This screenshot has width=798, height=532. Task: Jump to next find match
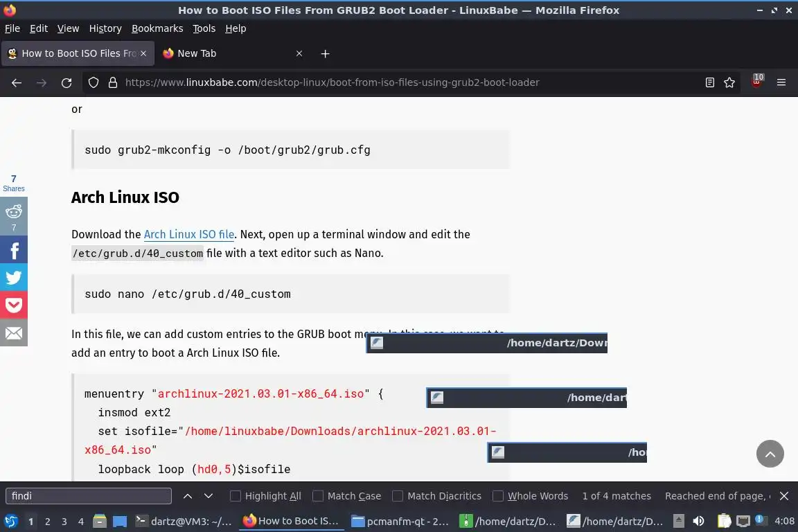[208, 496]
